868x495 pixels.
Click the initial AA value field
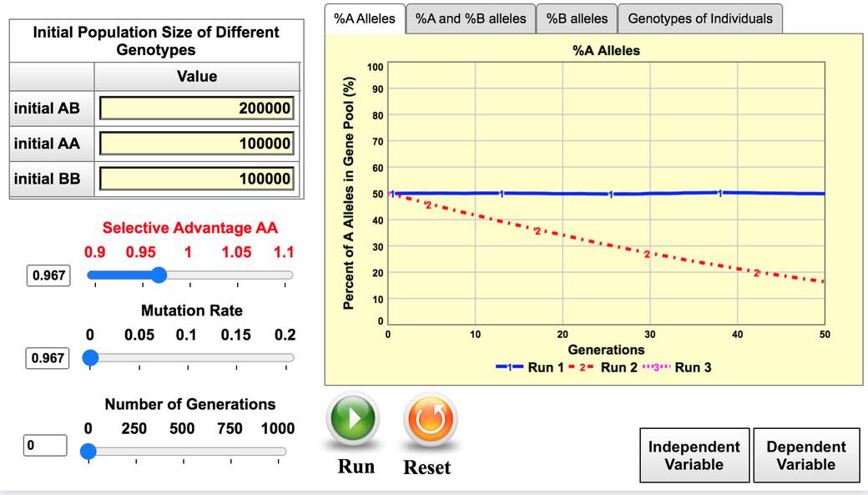pyautogui.click(x=196, y=144)
